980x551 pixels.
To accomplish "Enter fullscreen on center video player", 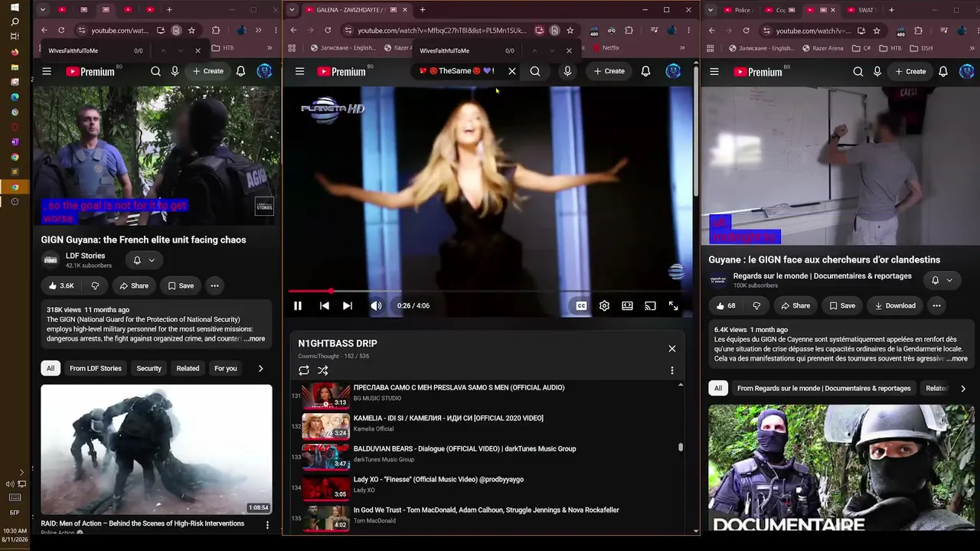I will pyautogui.click(x=673, y=305).
